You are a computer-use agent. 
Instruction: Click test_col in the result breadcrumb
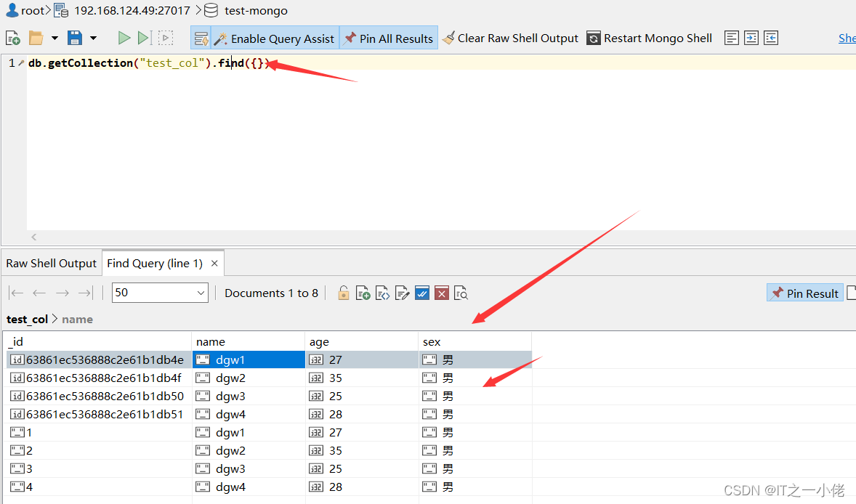click(x=27, y=319)
